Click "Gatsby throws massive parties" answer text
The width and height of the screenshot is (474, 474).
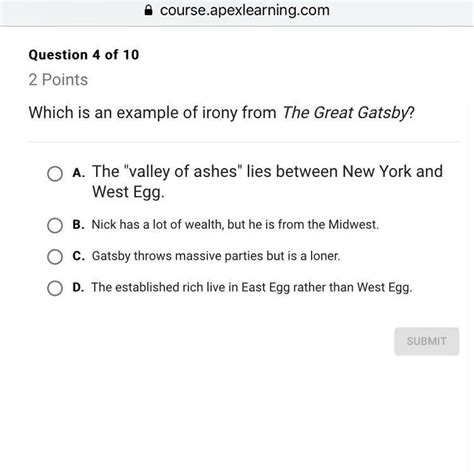coord(216,256)
